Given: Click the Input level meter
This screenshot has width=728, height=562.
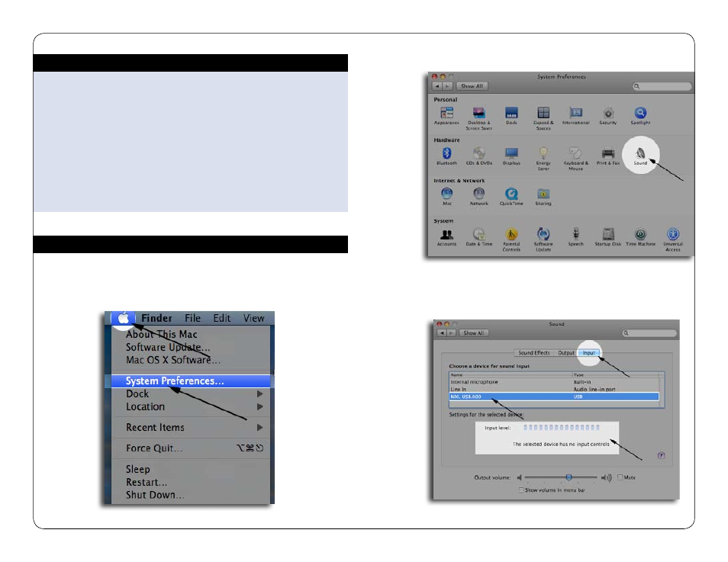Looking at the screenshot, I should (562, 428).
